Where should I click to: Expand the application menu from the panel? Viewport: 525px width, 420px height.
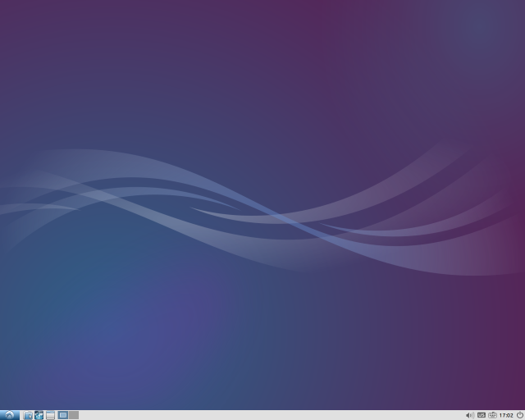pyautogui.click(x=9, y=415)
